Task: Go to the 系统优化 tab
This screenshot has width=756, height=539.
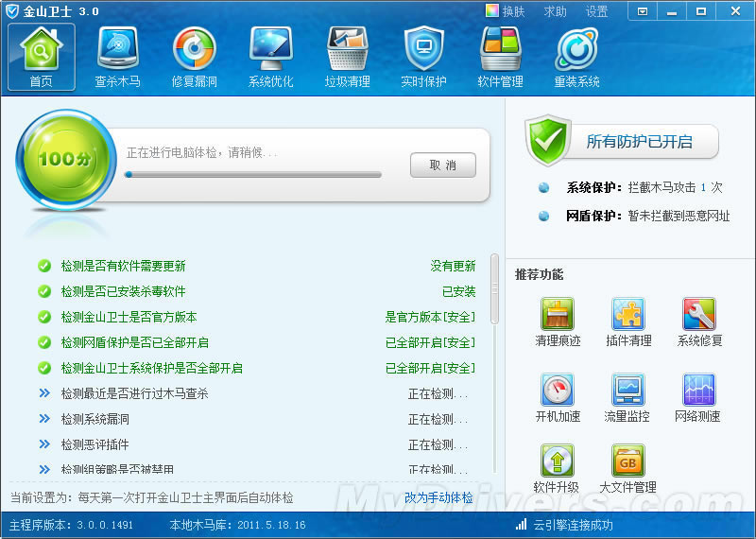Action: coord(270,57)
